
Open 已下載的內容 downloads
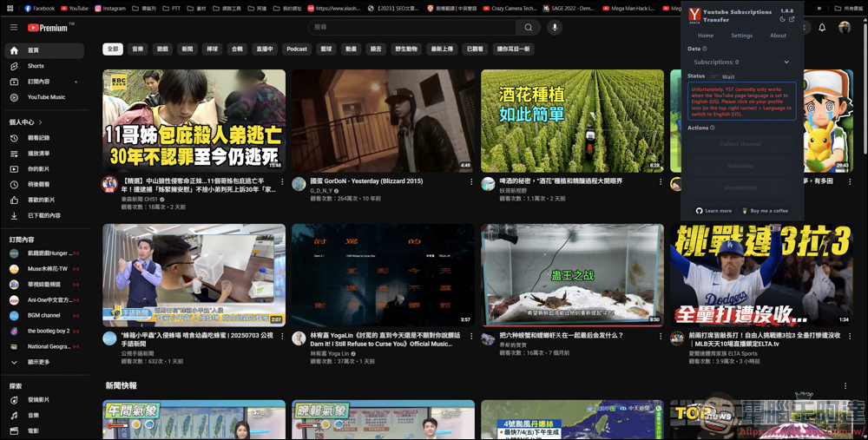(x=44, y=215)
